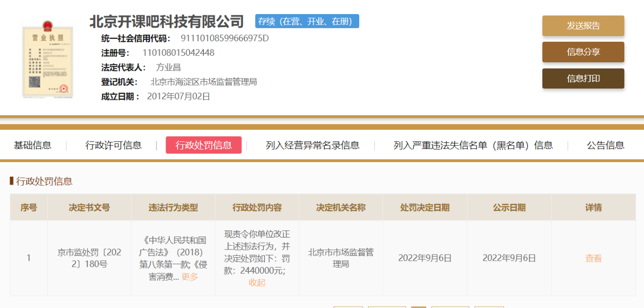The width and height of the screenshot is (644, 308).
Task: Open the 列入严重违法失信名单(黑名单)信息 tab
Action: tap(473, 145)
